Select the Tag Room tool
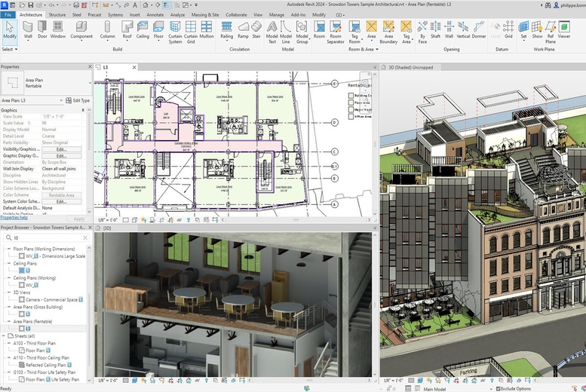Screen dimensions: 586x392 [x=354, y=32]
